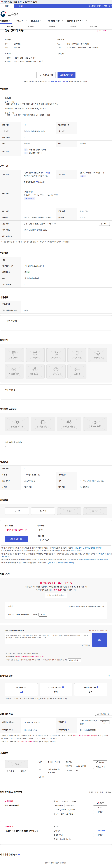Click the 자녀 학자금 지원 icon
Screen dimensions: 112x868
pos(98,355)
